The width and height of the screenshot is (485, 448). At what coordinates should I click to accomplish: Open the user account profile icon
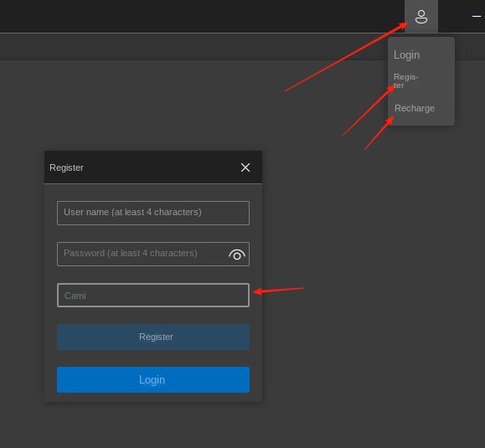421,17
